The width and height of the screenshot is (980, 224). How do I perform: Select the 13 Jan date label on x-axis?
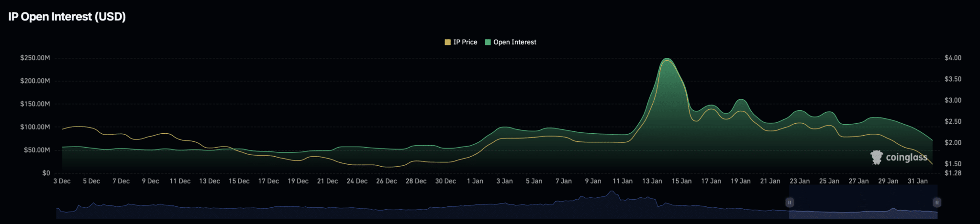652,181
